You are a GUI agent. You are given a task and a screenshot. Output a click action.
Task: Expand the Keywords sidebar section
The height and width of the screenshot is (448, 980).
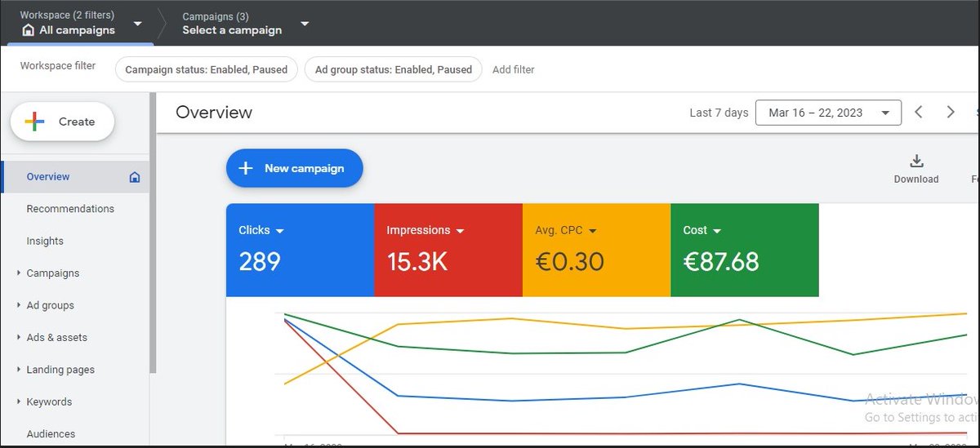[x=19, y=401]
